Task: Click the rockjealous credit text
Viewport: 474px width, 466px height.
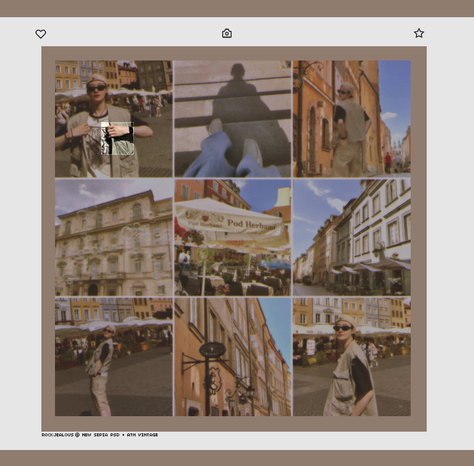Action: coord(57,435)
